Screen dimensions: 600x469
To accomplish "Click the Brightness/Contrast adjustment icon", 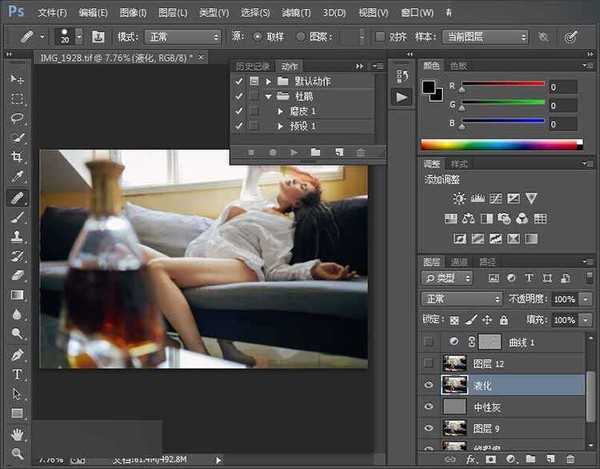I will click(459, 198).
